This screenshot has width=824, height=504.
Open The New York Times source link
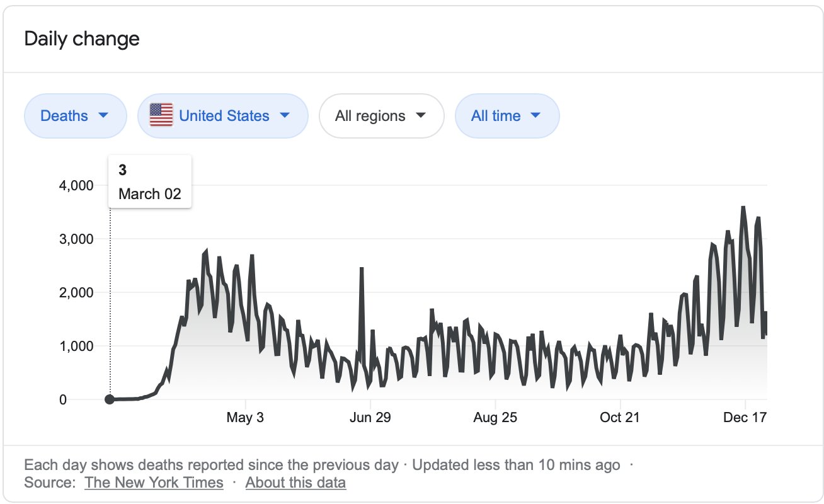pos(154,483)
